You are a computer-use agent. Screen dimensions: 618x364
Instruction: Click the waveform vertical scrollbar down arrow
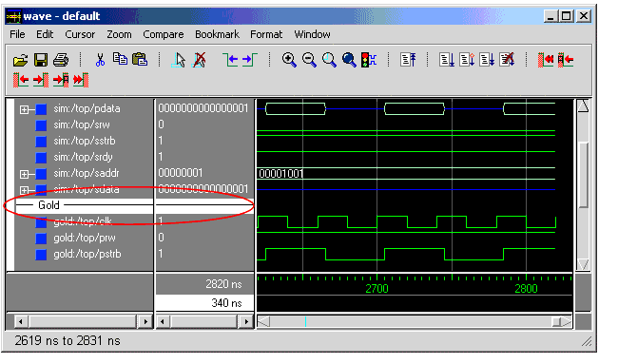pos(583,264)
